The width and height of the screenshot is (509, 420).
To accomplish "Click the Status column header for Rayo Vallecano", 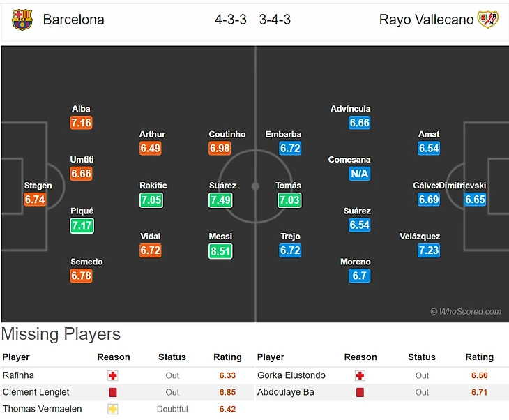I will [422, 357].
